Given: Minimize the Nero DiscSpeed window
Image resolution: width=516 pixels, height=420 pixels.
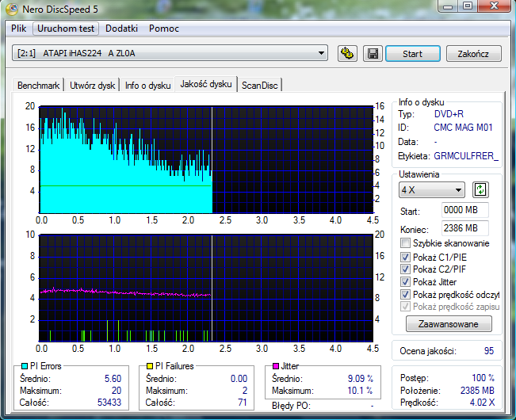Looking at the screenshot, I should [x=448, y=6].
